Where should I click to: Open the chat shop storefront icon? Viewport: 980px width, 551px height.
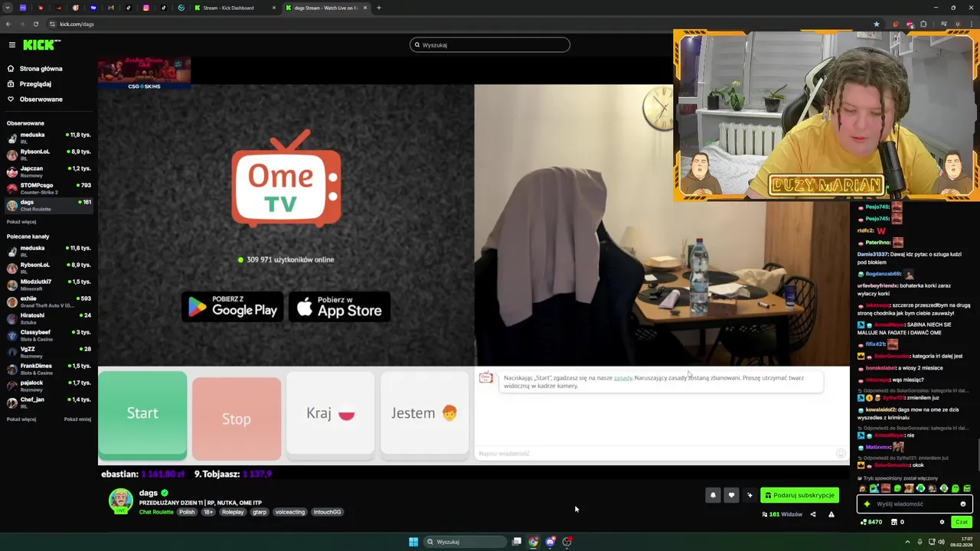[x=893, y=522]
